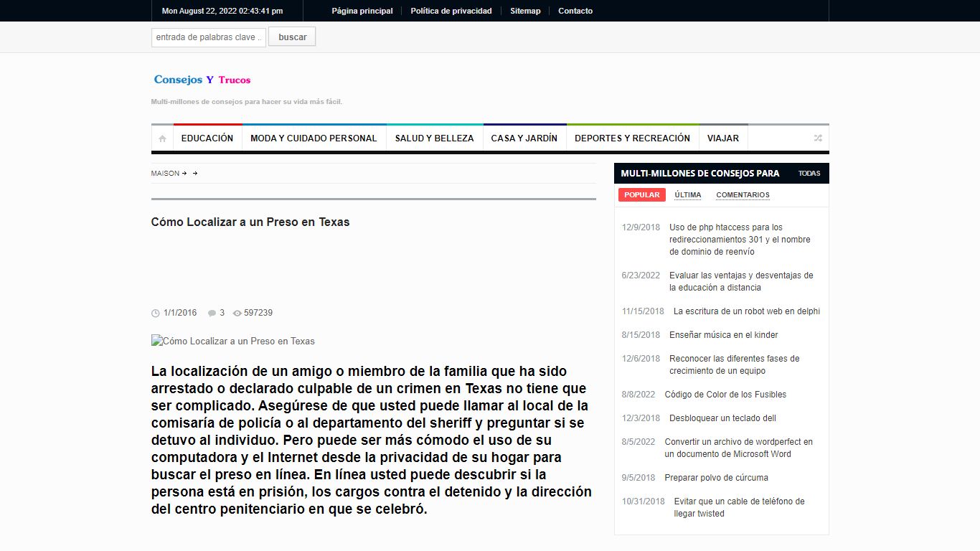This screenshot has height=551, width=980.
Task: Open the Educación category
Action: [x=207, y=138]
